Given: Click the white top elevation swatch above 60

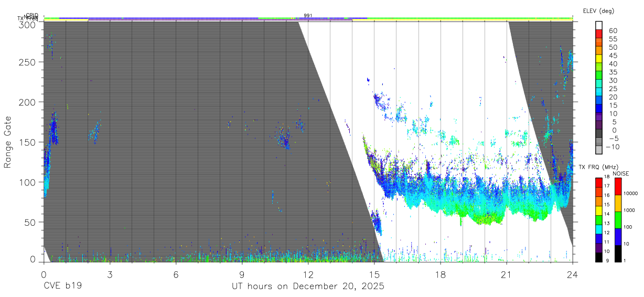Looking at the screenshot, I should click(599, 26).
